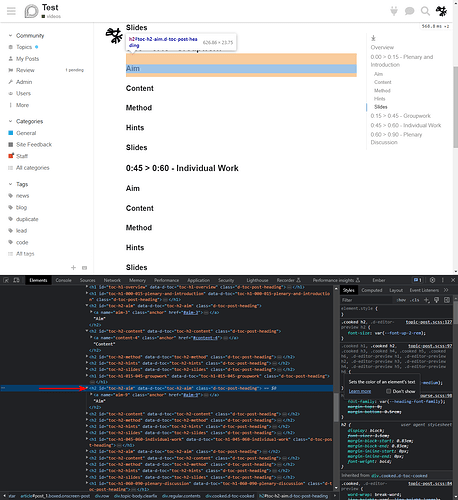Collapse the selected toc-h2-aim h2 node

coord(87,388)
